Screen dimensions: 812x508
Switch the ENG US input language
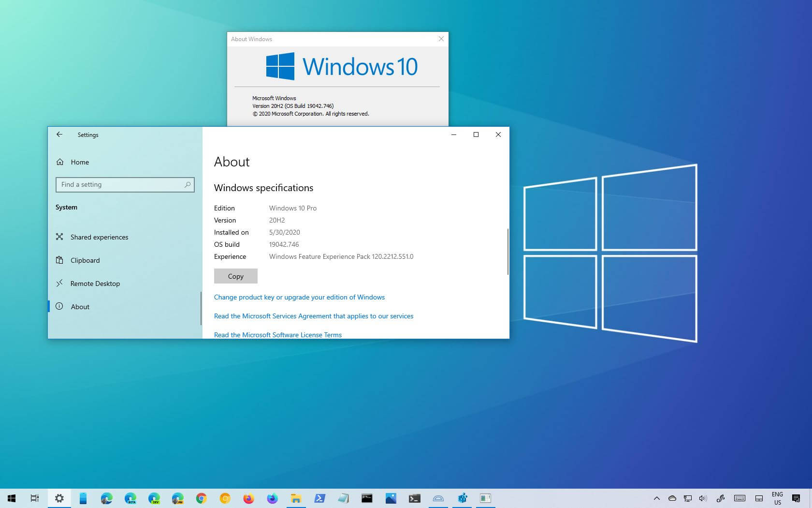coord(777,498)
